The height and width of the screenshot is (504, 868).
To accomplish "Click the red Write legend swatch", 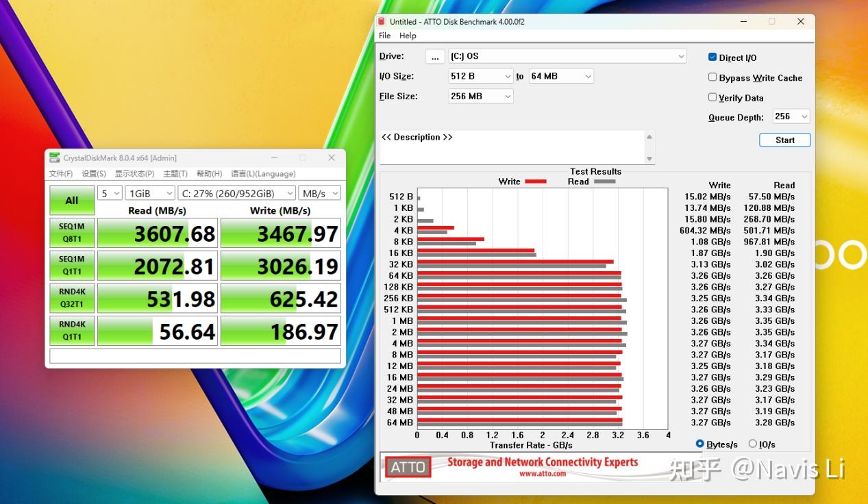I will pyautogui.click(x=536, y=181).
